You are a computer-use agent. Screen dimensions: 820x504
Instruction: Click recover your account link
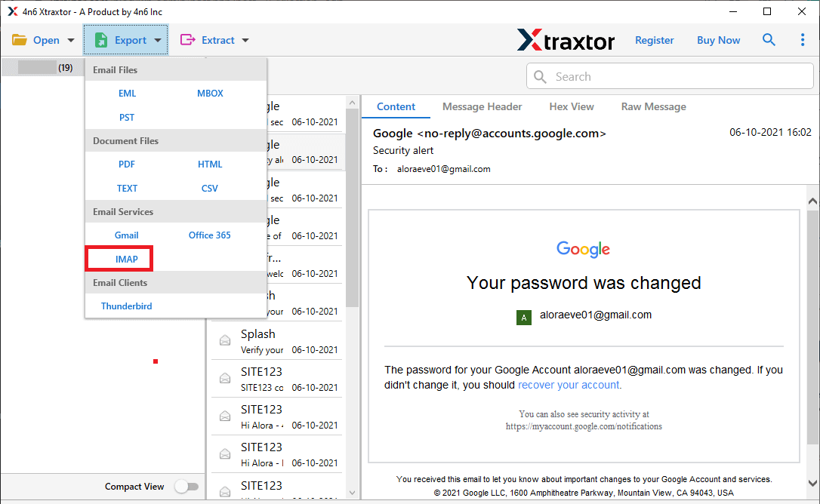(569, 385)
